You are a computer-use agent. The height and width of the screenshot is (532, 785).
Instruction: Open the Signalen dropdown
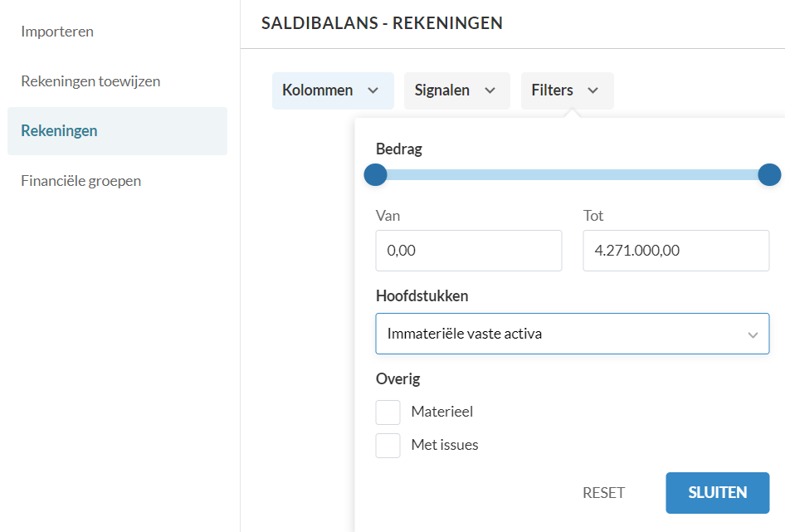coord(456,90)
